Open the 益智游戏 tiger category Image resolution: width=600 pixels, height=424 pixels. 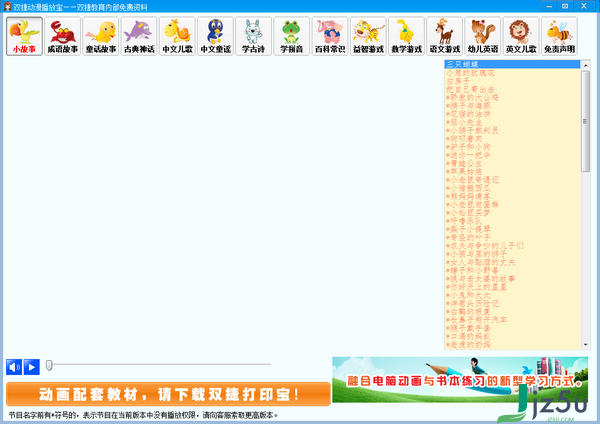(368, 36)
